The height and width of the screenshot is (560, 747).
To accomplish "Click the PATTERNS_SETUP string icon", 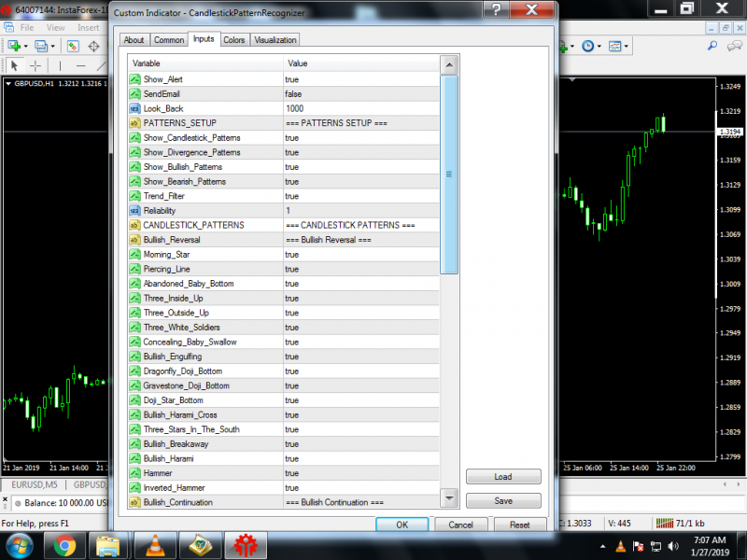I will 134,123.
